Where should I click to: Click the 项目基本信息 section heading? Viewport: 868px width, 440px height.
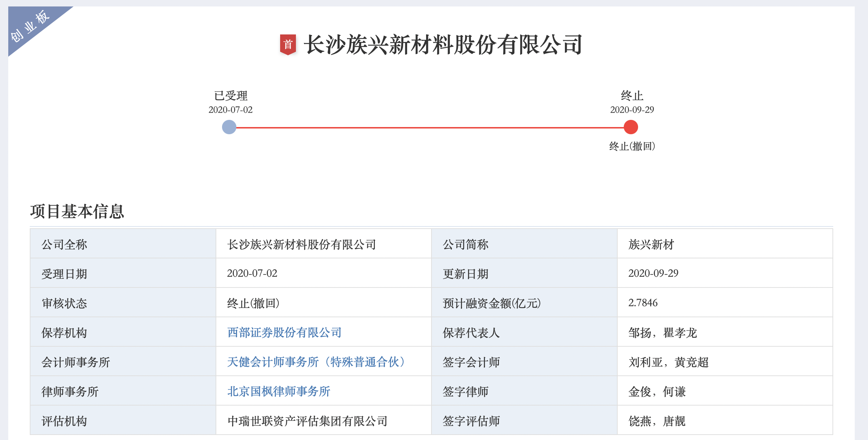click(x=77, y=211)
